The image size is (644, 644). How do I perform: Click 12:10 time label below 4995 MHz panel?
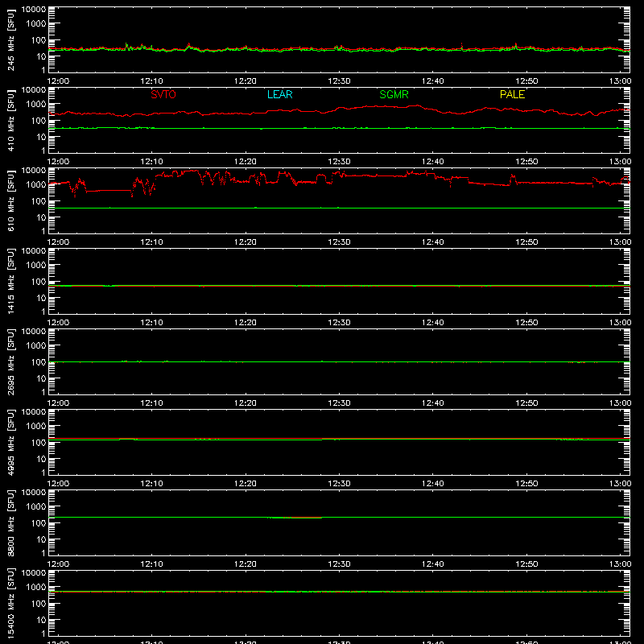coord(151,484)
